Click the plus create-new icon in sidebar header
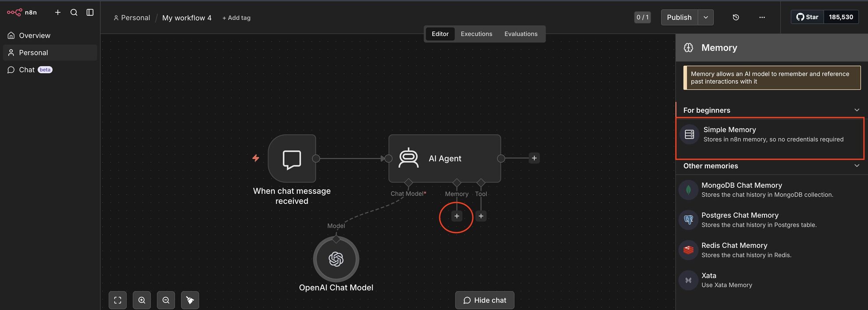 (58, 12)
